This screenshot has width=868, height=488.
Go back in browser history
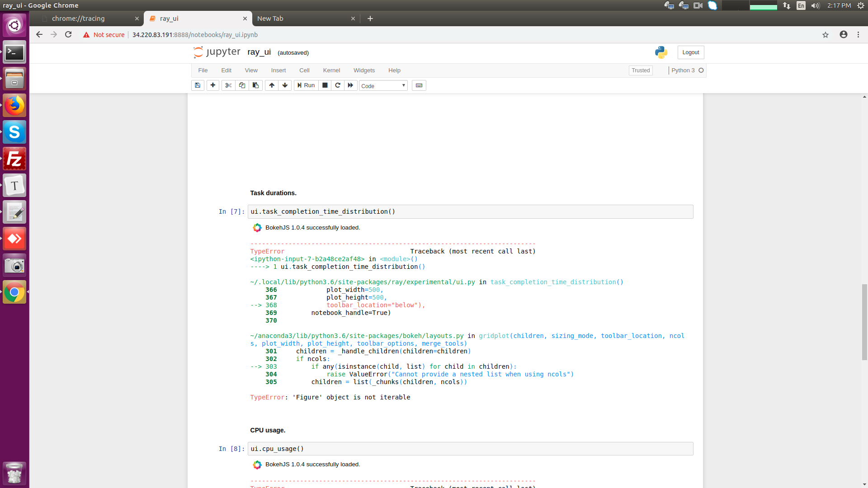[39, 35]
